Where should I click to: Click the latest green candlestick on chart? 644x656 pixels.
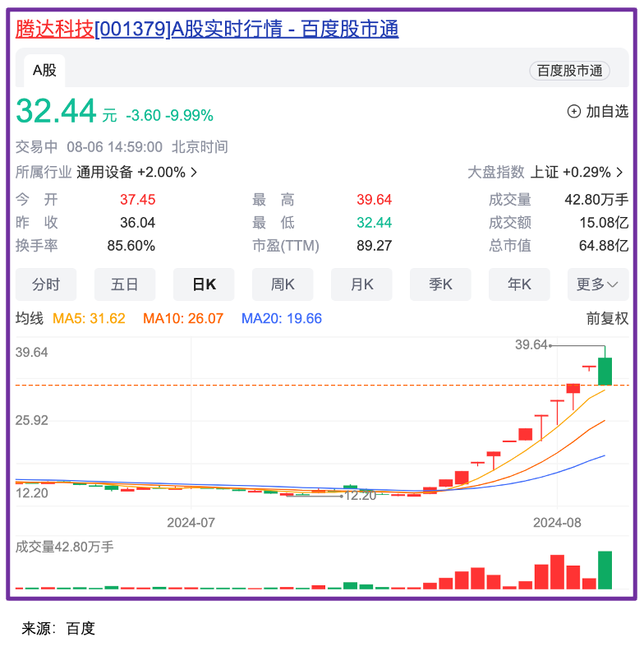[x=605, y=371]
